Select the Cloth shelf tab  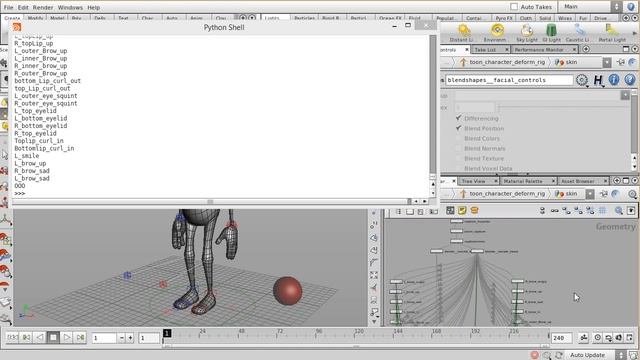[x=526, y=18]
